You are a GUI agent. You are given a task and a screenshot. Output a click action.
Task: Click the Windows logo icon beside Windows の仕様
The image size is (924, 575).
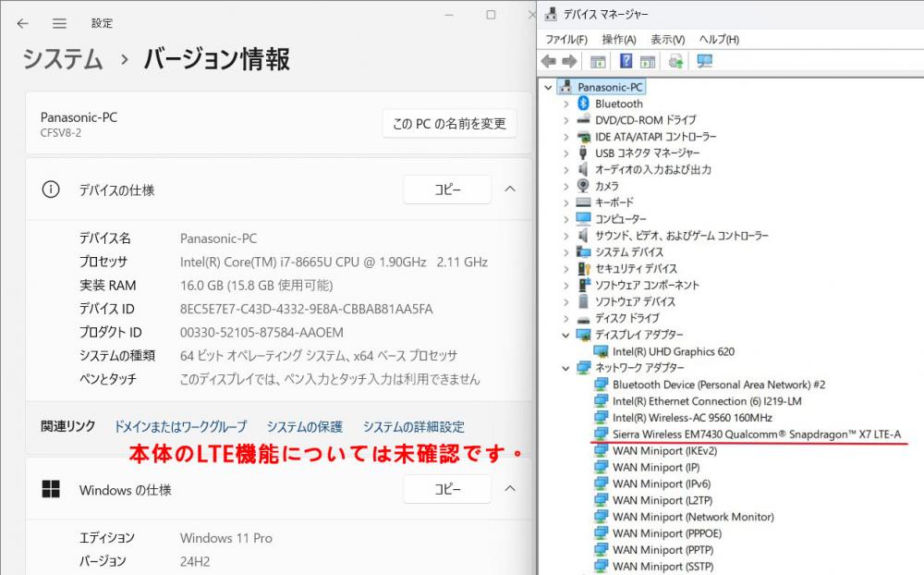(51, 489)
